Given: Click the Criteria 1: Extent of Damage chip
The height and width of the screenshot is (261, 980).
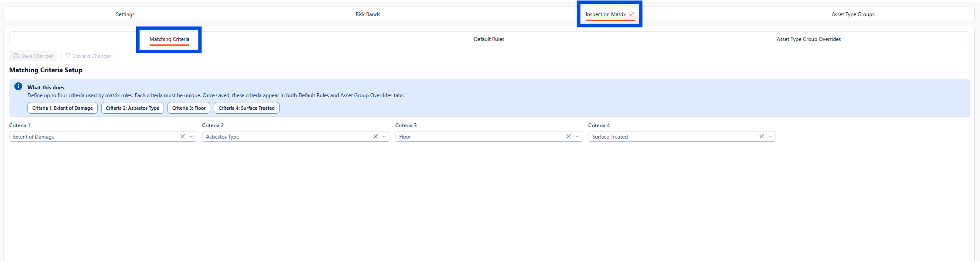Looking at the screenshot, I should click(62, 108).
